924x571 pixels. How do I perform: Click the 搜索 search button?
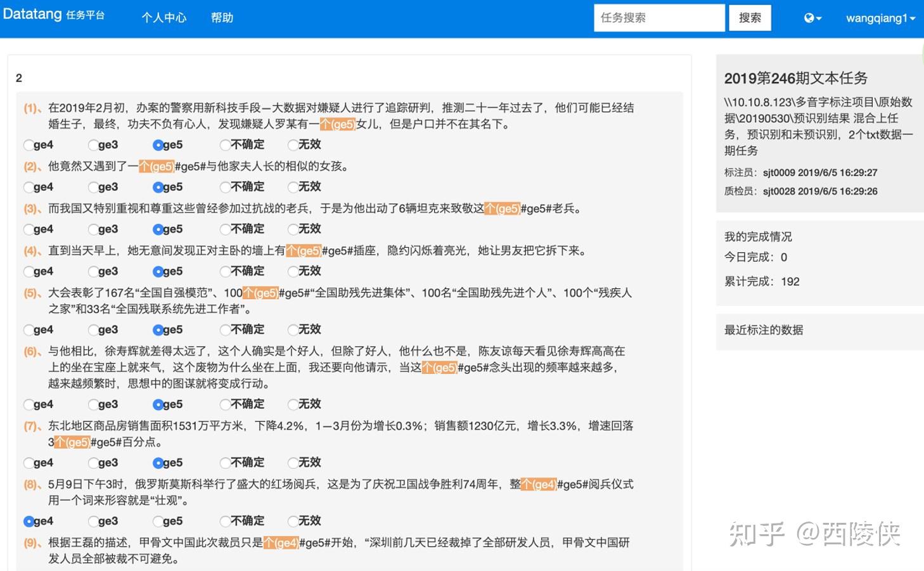coord(750,18)
